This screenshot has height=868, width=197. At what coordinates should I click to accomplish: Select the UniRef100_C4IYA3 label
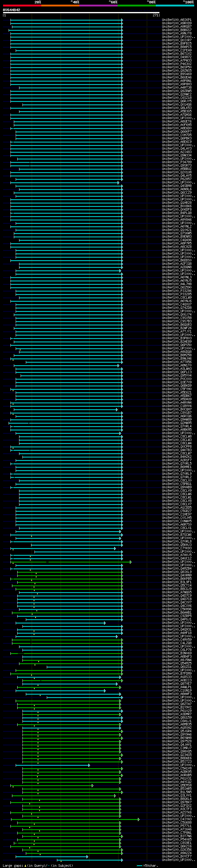(177, 819)
